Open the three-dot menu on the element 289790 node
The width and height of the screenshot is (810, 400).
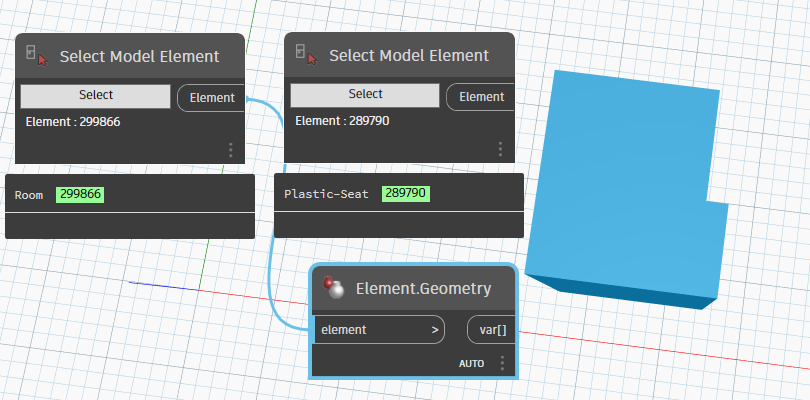coord(501,150)
